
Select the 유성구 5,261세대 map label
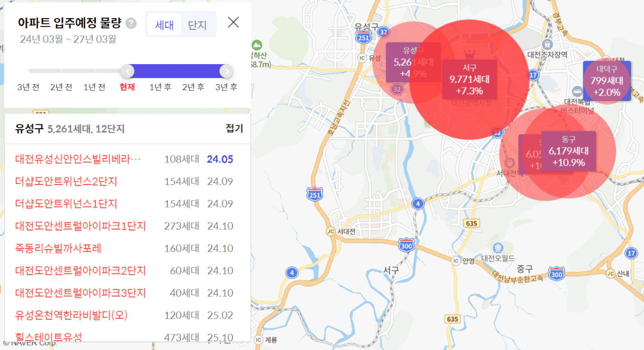pyautogui.click(x=414, y=62)
